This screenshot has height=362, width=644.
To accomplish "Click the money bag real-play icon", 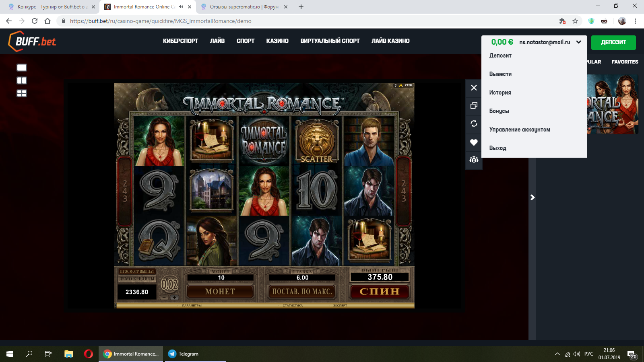I will [474, 160].
